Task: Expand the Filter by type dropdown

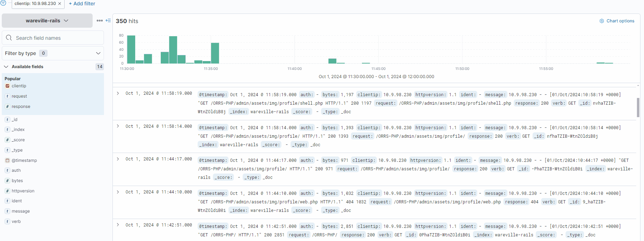Action: (x=53, y=53)
